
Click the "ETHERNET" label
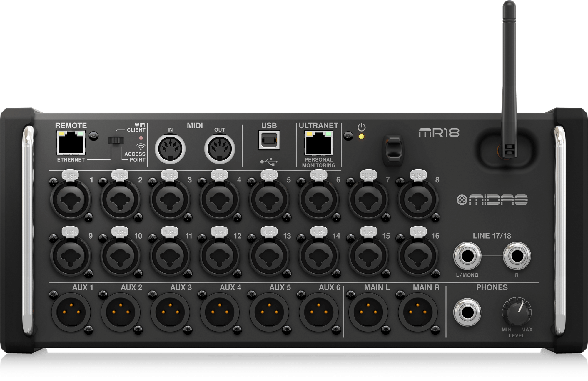tap(71, 160)
